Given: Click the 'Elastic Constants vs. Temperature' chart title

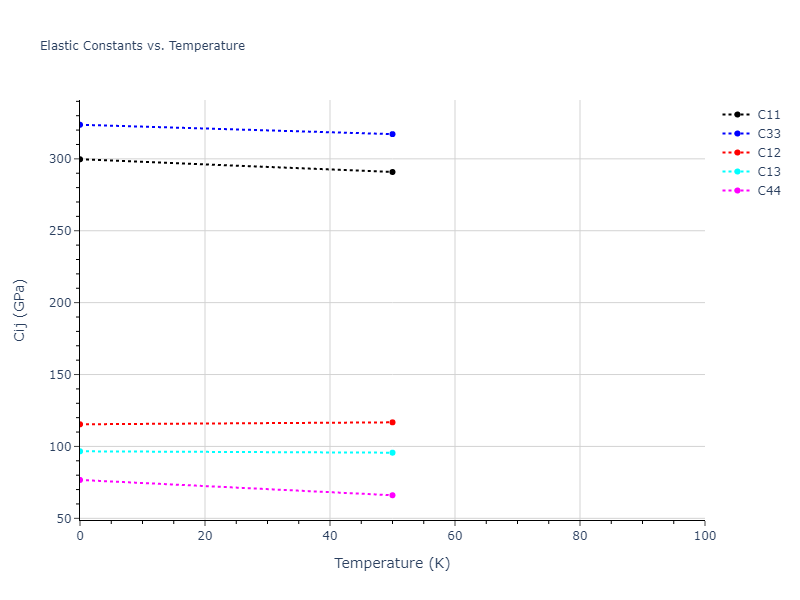Looking at the screenshot, I should tap(142, 46).
